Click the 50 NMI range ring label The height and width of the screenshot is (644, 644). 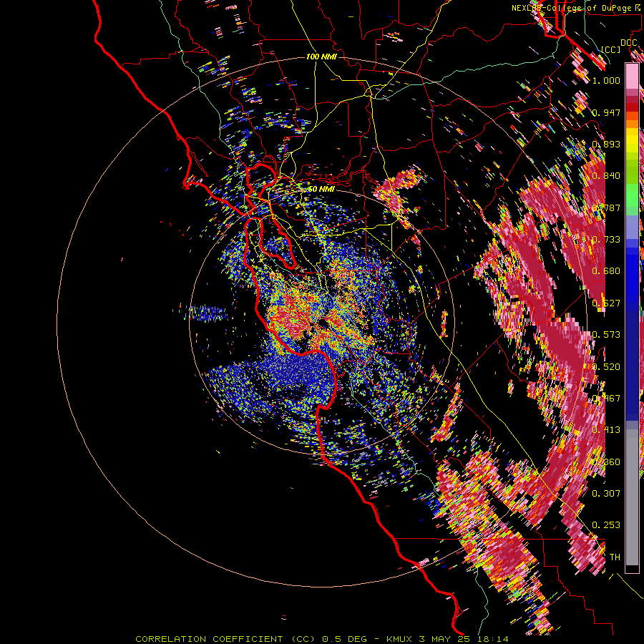tap(321, 189)
